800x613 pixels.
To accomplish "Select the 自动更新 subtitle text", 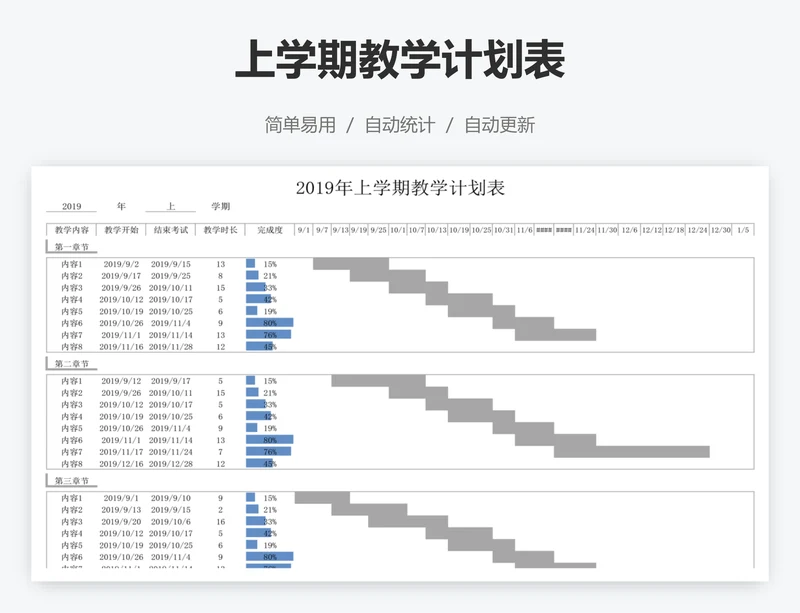I will tap(499, 125).
